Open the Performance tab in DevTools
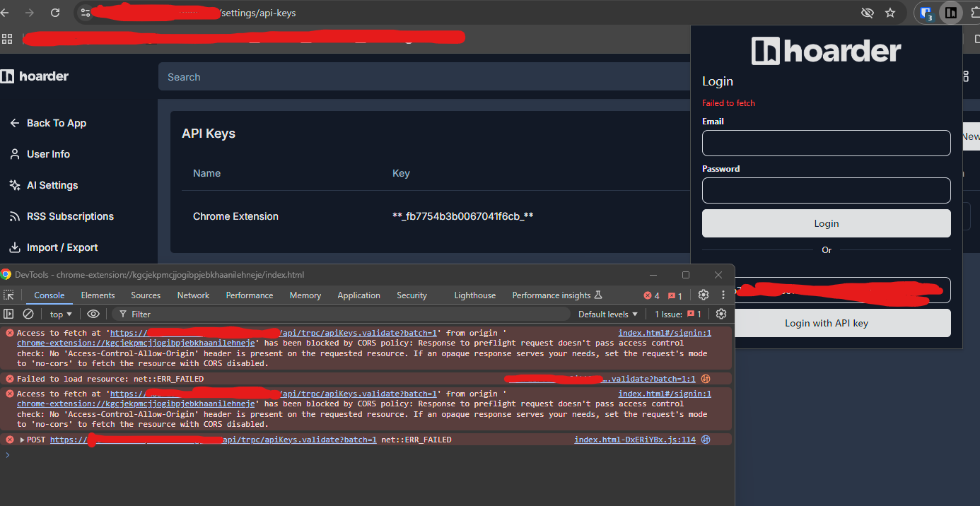Image resolution: width=980 pixels, height=506 pixels. [x=250, y=295]
